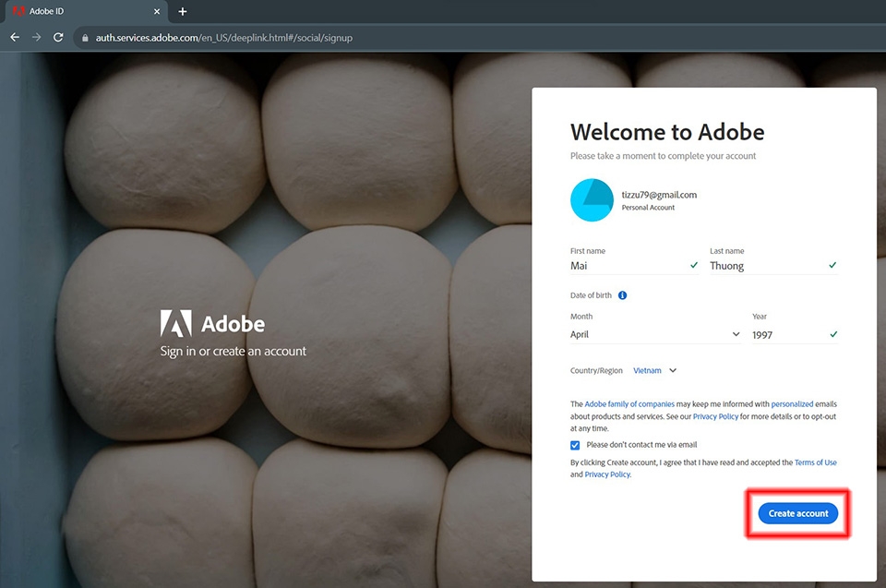This screenshot has width=886, height=588.
Task: Click the personalized emails link
Action: (x=792, y=404)
